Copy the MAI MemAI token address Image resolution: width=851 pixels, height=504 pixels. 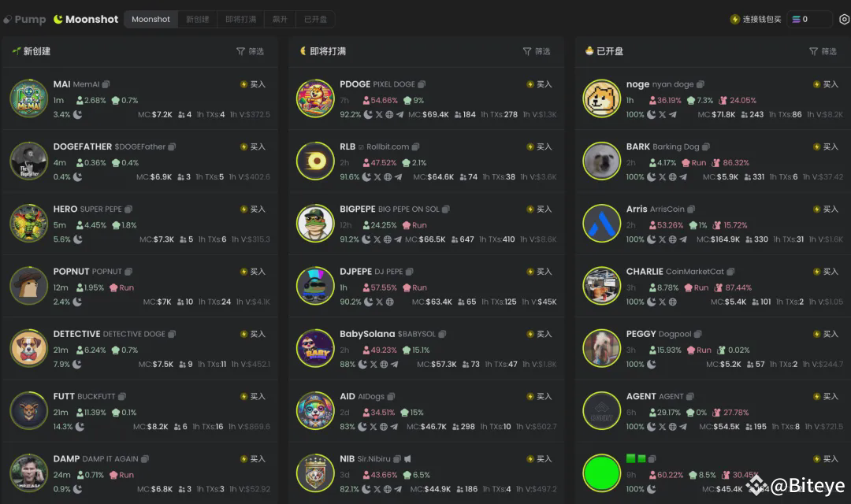pyautogui.click(x=106, y=84)
